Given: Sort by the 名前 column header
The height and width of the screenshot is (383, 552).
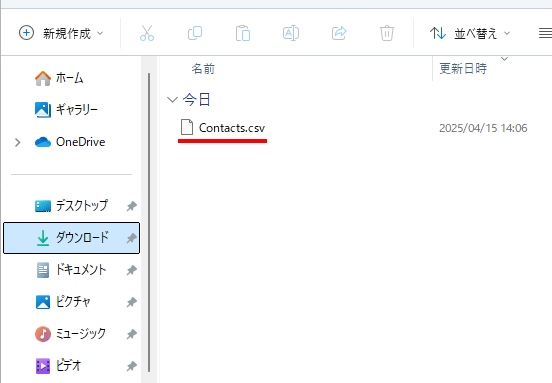Looking at the screenshot, I should (203, 69).
